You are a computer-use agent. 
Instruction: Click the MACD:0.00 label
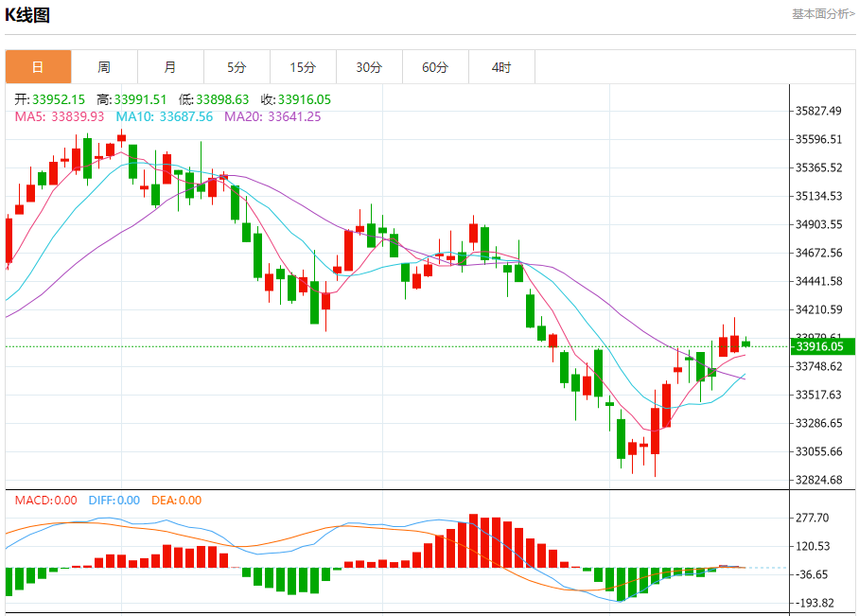(46, 501)
